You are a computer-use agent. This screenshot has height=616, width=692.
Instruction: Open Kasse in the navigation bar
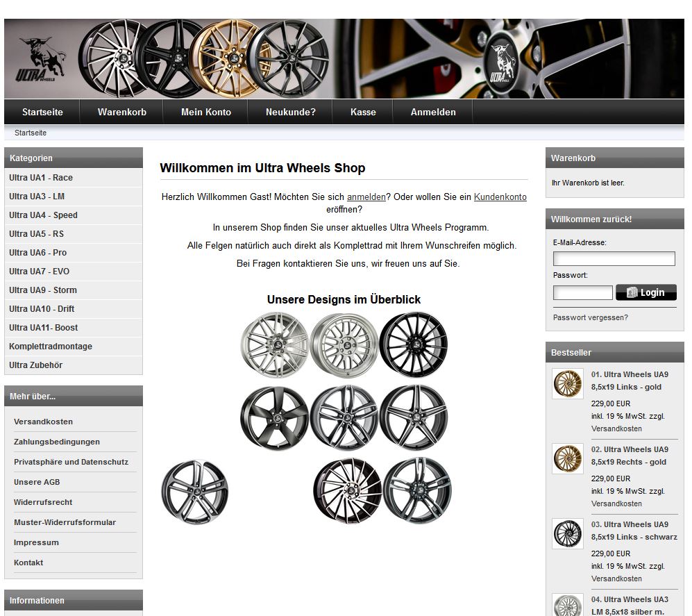click(363, 113)
